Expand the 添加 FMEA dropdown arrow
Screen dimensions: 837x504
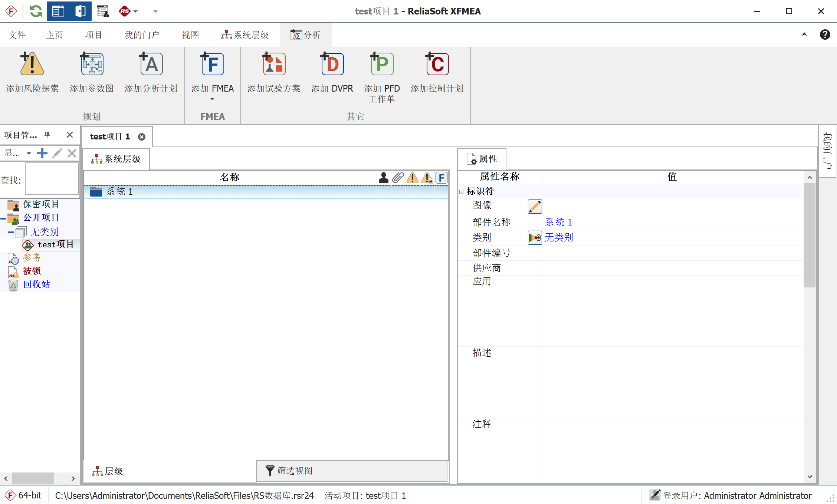pos(212,99)
